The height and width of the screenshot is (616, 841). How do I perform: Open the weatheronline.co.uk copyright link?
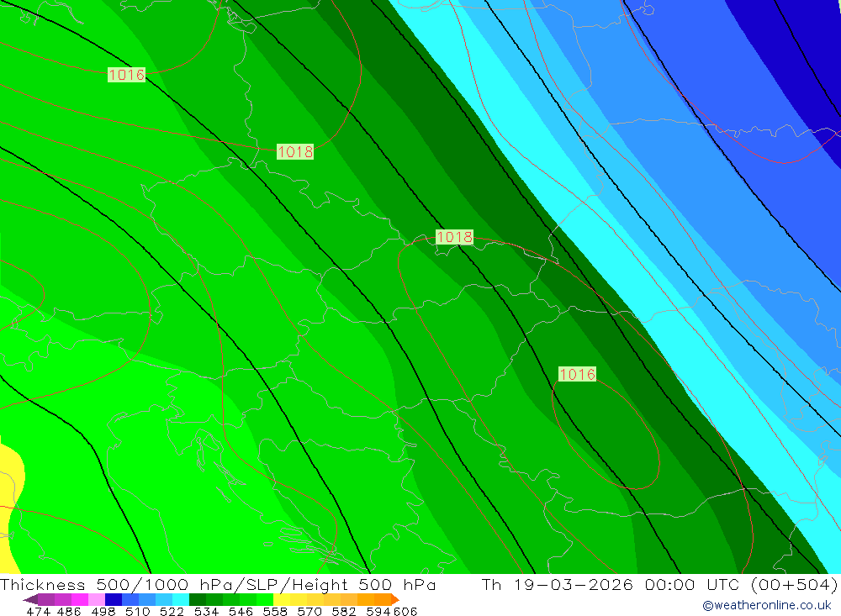[x=767, y=605]
